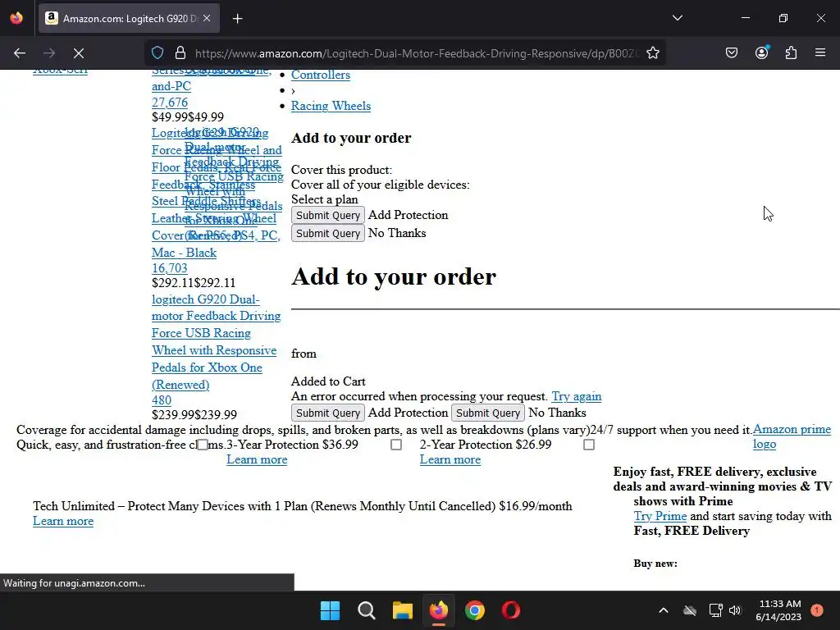Open the and-PC product link
The height and width of the screenshot is (630, 840).
(171, 85)
